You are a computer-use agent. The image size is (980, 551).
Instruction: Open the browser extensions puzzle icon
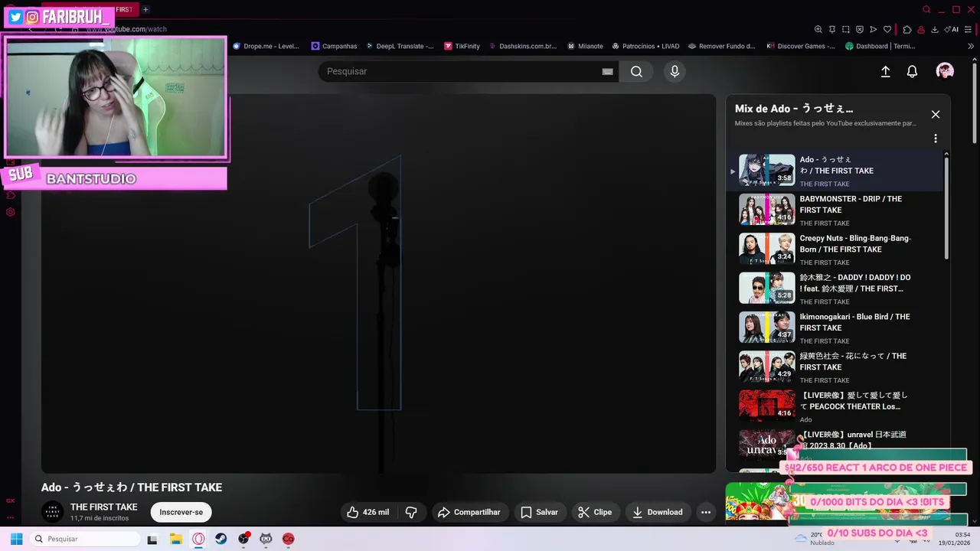(x=907, y=29)
